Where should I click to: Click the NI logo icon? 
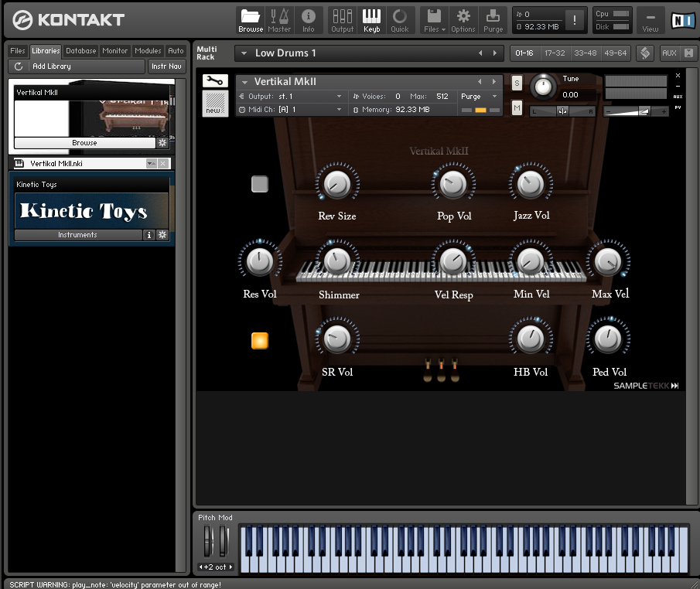point(683,21)
